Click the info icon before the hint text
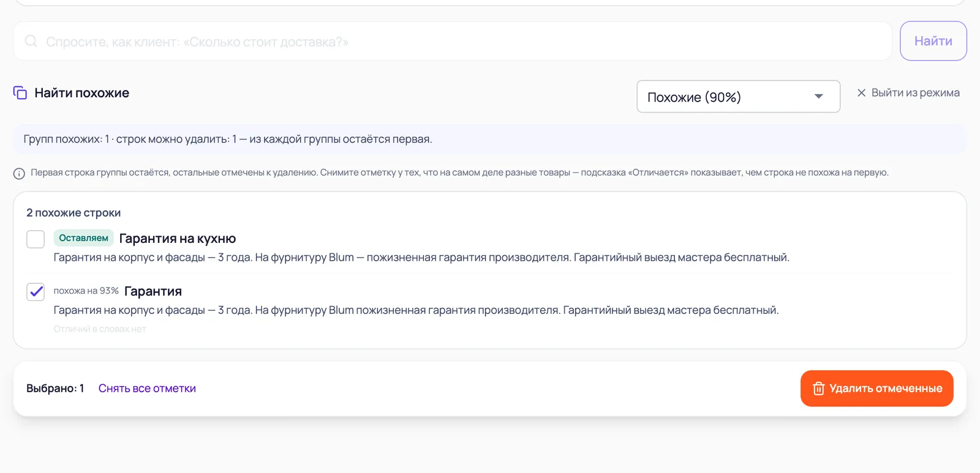The image size is (980, 473). 19,174
